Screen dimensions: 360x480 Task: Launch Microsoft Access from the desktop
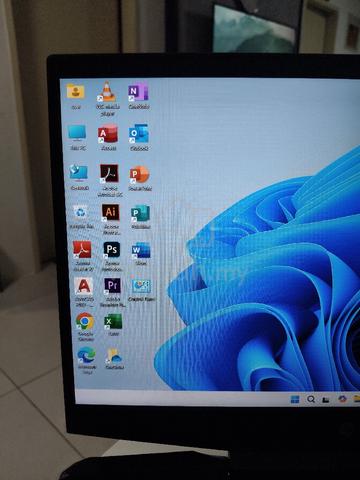coord(108,134)
